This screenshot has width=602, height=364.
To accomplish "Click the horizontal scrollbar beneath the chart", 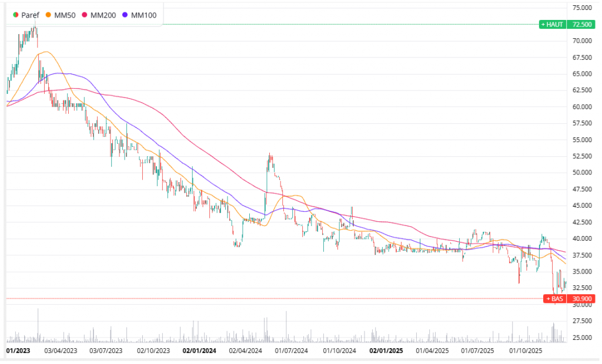I will click(x=288, y=360).
